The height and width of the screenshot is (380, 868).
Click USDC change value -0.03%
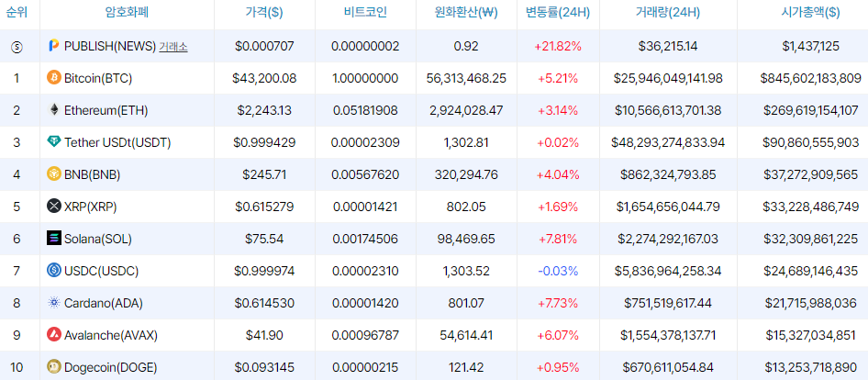click(x=558, y=272)
